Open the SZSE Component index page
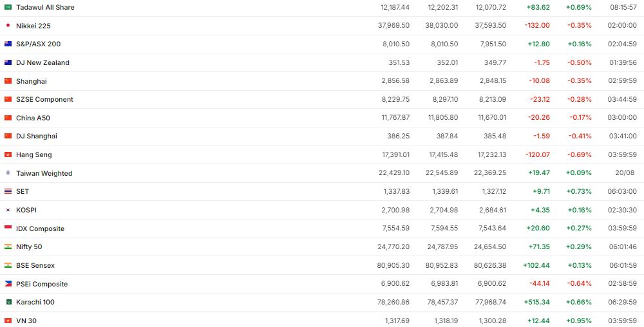 pos(44,99)
